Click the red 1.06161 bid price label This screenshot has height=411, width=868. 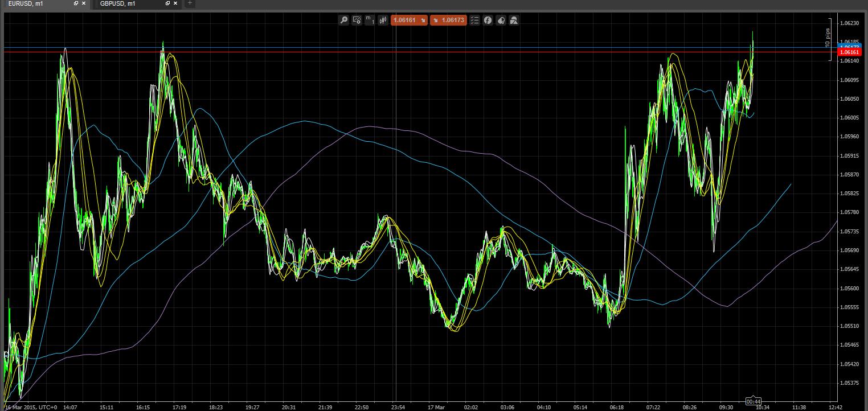click(x=848, y=52)
